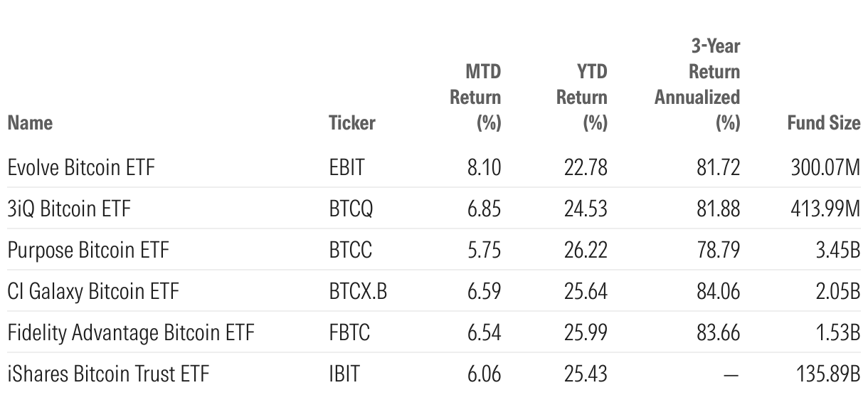Click the BTCC ticker symbol
Viewport: 868px width, 400px height.
[350, 251]
